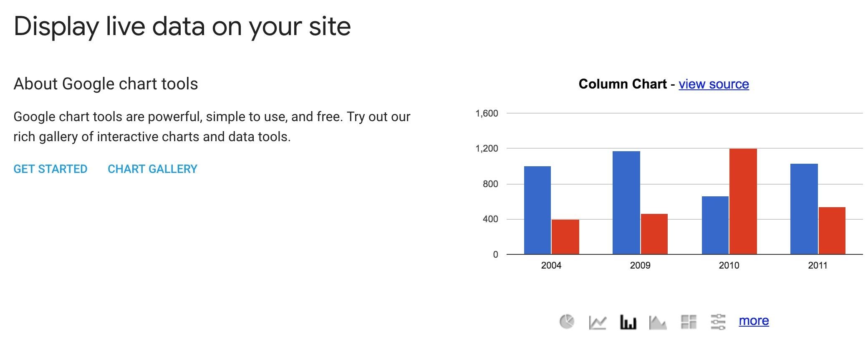Select the blue 2011 column
The width and height of the screenshot is (868, 340).
(804, 209)
